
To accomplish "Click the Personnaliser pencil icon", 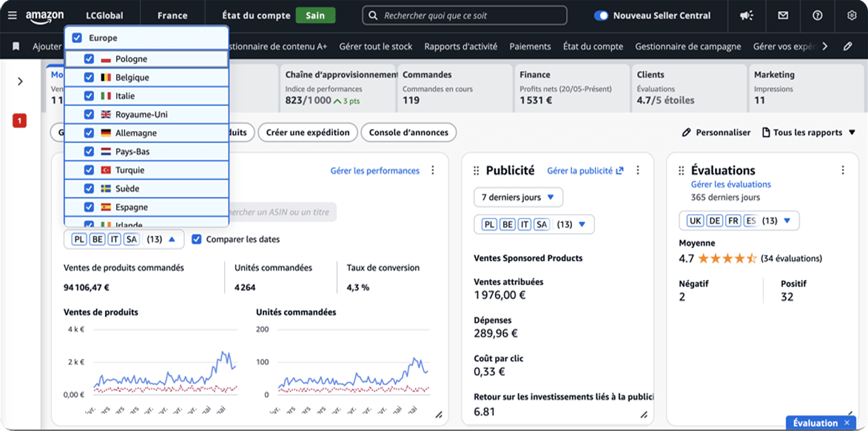I will (687, 133).
